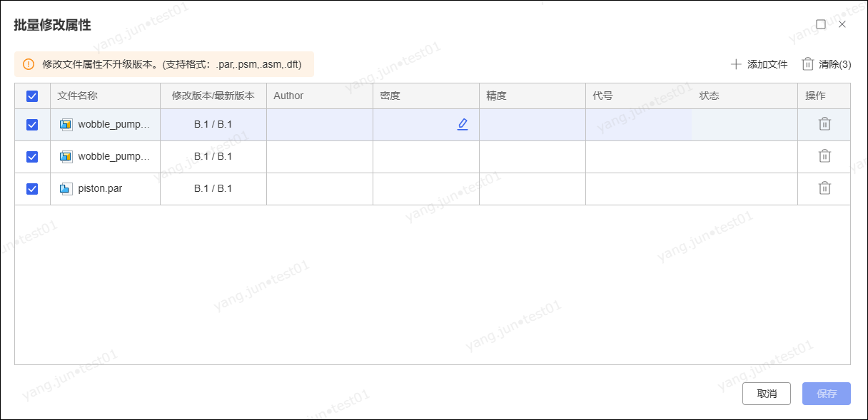Screen dimensions: 868x420
Task: Select 精度 cell of second wobble_pump row
Action: coord(532,157)
